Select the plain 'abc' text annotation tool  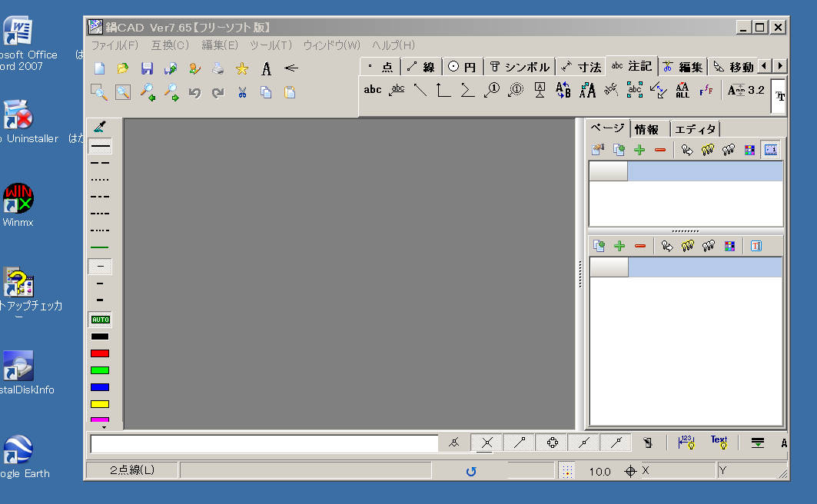pyautogui.click(x=373, y=90)
